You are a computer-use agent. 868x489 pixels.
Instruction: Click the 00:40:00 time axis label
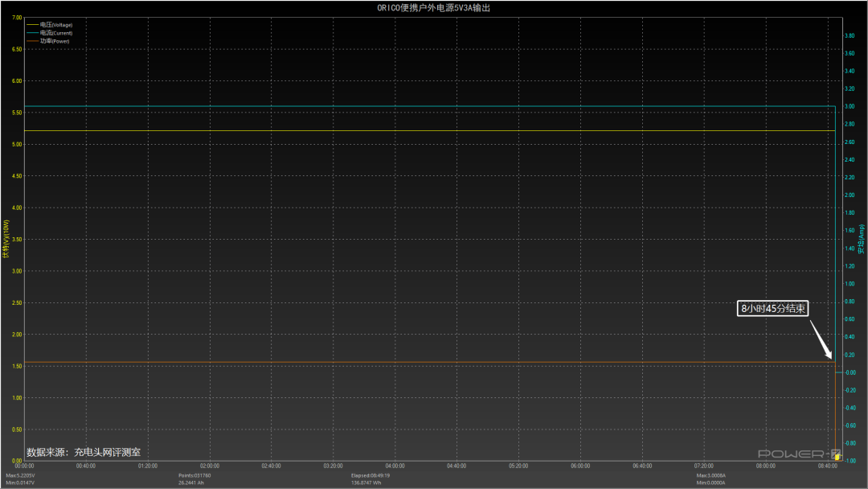click(x=86, y=466)
